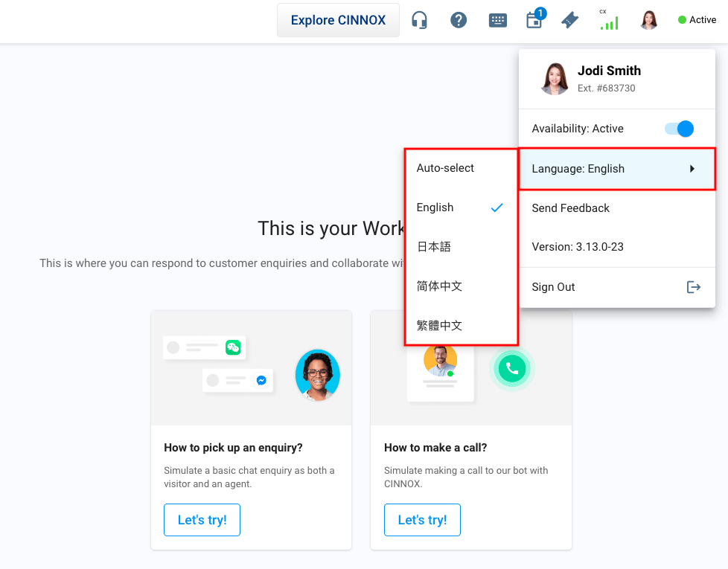Click the Messenger icon in the enquiry illustration
728x569 pixels.
pyautogui.click(x=261, y=380)
